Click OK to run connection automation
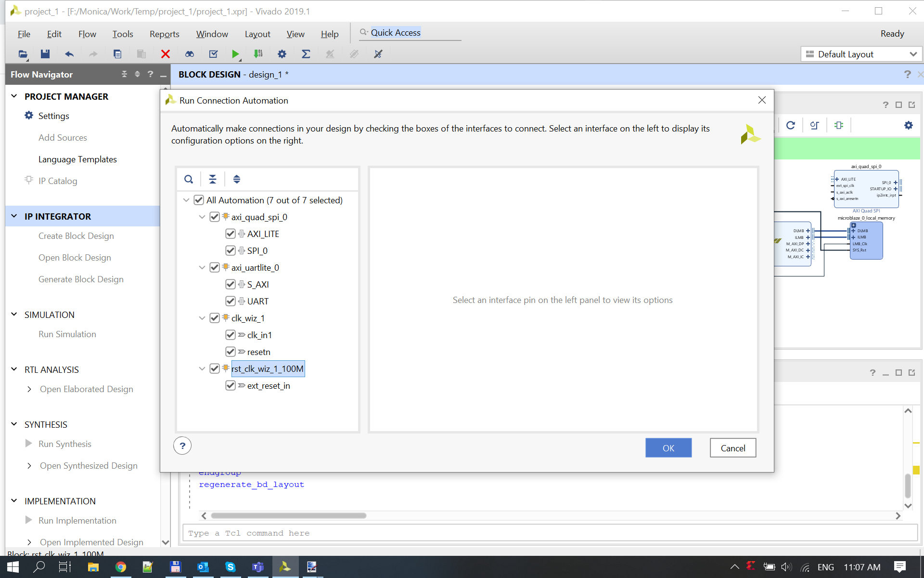 tap(668, 448)
